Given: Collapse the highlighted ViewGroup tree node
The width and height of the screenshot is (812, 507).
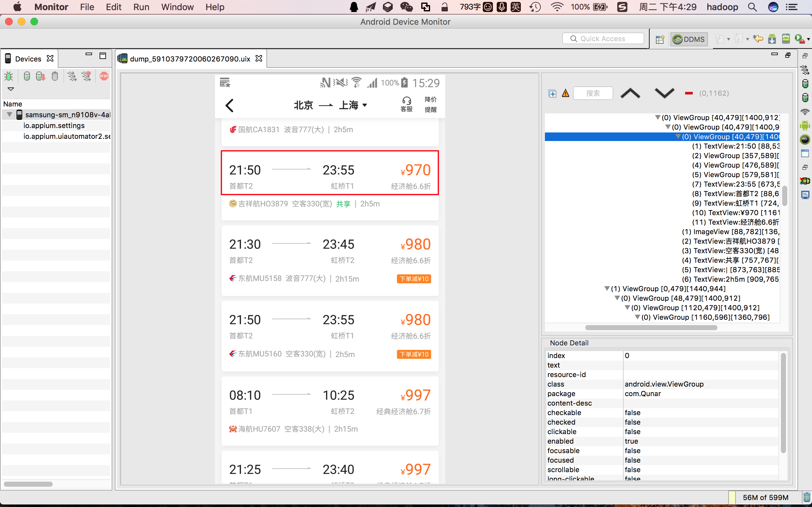Looking at the screenshot, I should 678,137.
